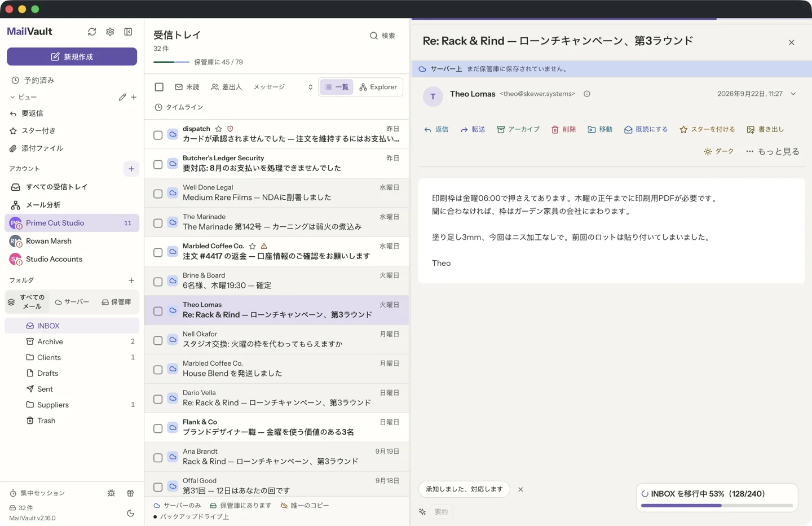812x526 pixels.
Task: Toggle dark mode with the moon icon
Action: point(131,513)
